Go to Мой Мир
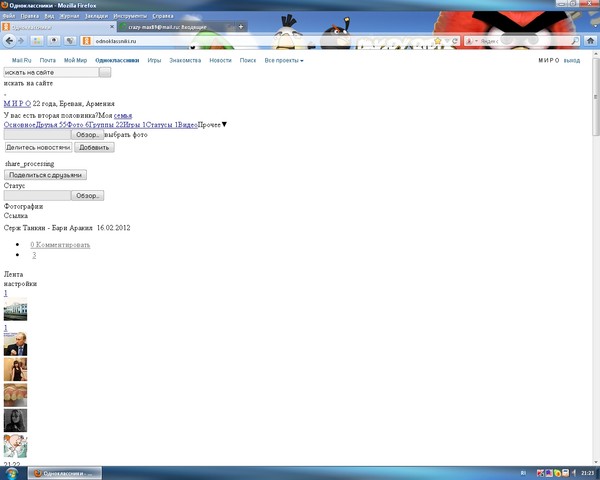This screenshot has height=480, width=600. (x=75, y=60)
